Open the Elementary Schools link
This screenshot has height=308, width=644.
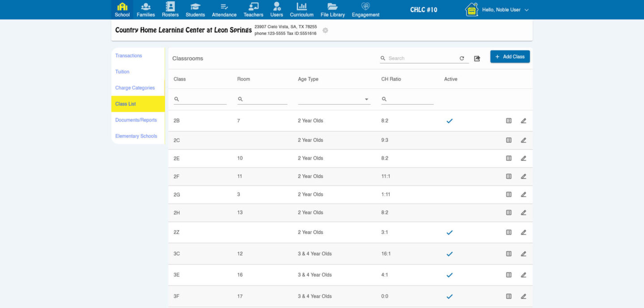[136, 136]
